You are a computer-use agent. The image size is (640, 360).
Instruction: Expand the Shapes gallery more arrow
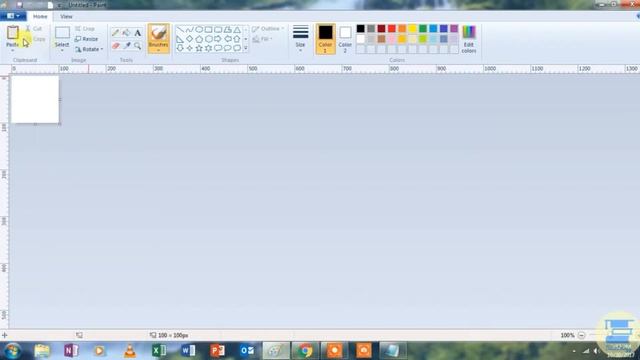(x=246, y=48)
